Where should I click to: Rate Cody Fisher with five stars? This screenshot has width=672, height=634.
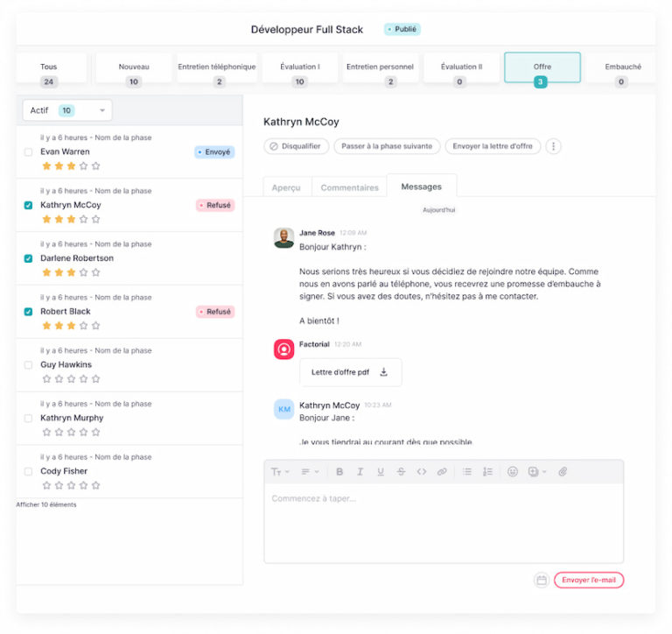(x=96, y=485)
